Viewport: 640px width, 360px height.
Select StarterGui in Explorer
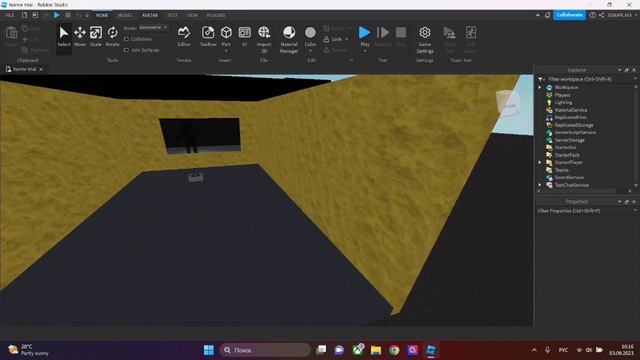click(x=565, y=148)
